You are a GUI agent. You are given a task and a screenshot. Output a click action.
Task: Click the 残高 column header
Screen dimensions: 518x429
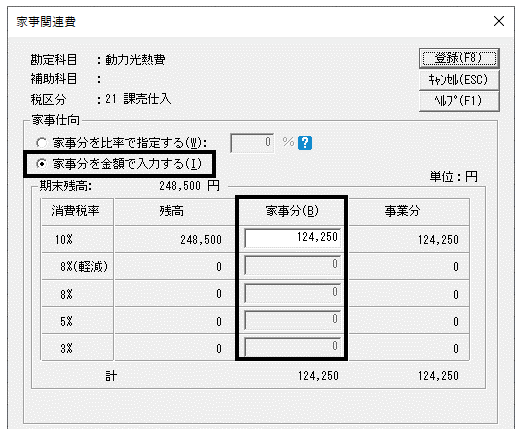[x=171, y=211]
